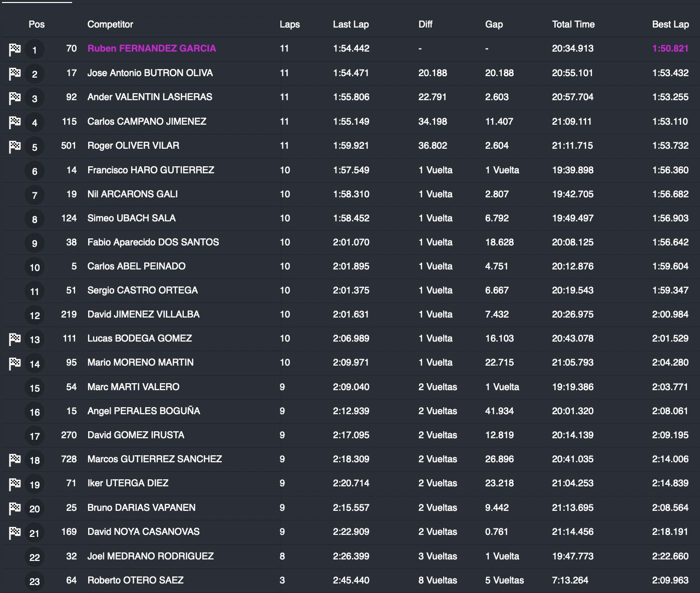Click the Gap column header

494,24
